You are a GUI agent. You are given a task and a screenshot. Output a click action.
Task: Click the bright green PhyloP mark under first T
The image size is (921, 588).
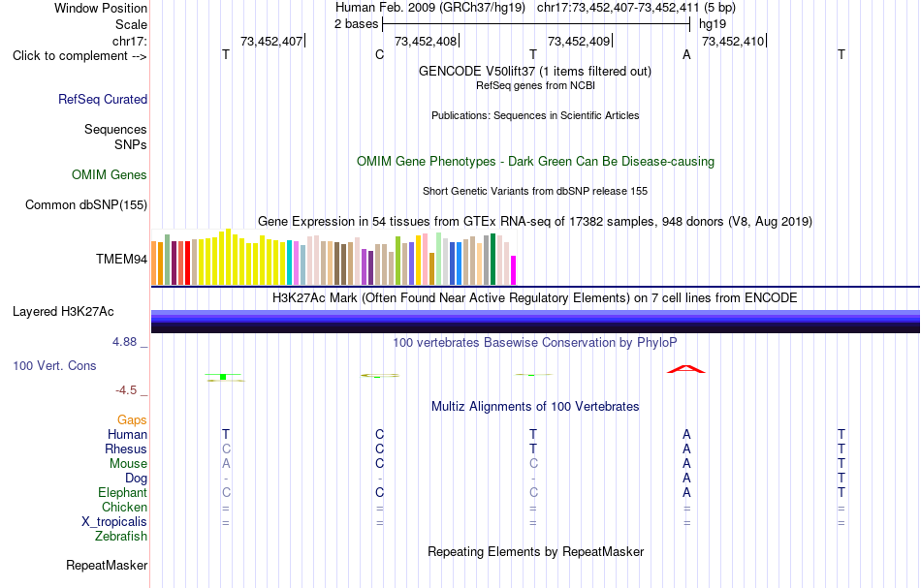223,377
